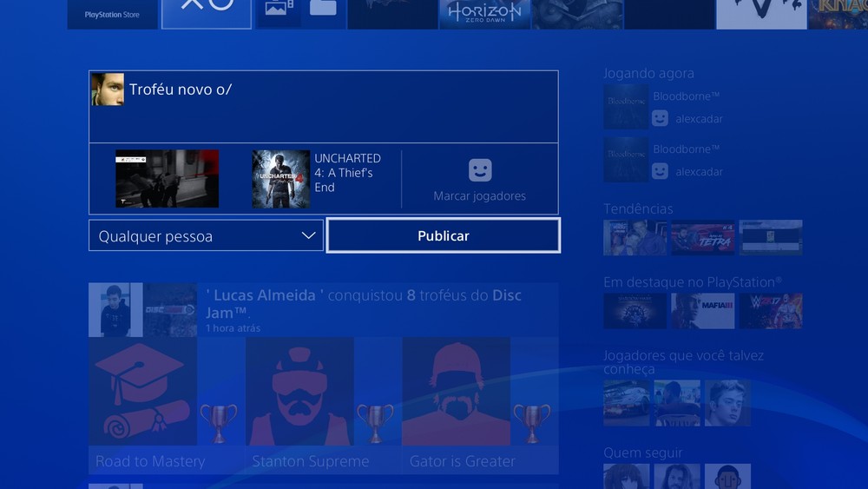Select the Stanton Supreme trophy image
Viewport: 868px width, 489px height.
(299, 392)
